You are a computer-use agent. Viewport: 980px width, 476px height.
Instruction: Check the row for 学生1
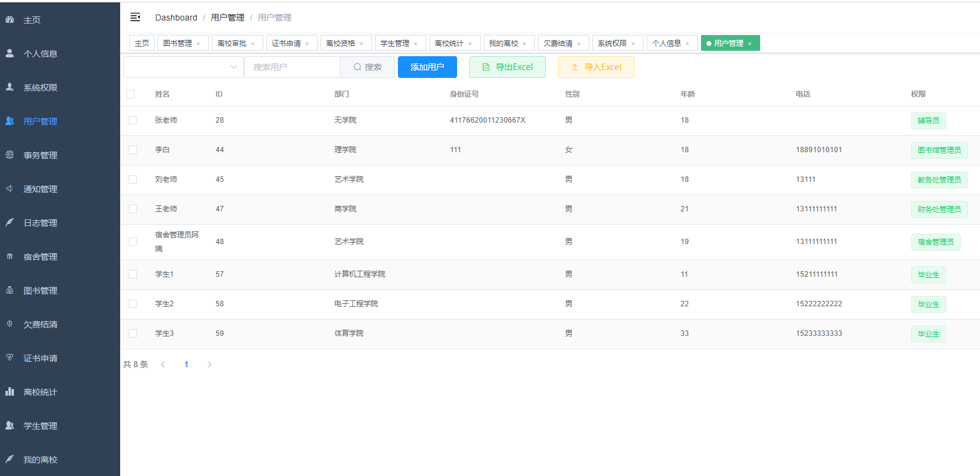coord(133,274)
